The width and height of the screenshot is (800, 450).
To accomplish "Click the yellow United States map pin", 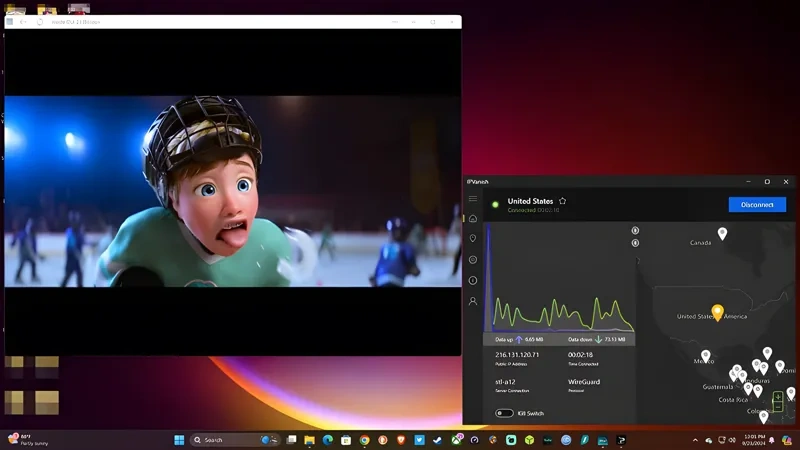I will pyautogui.click(x=717, y=312).
